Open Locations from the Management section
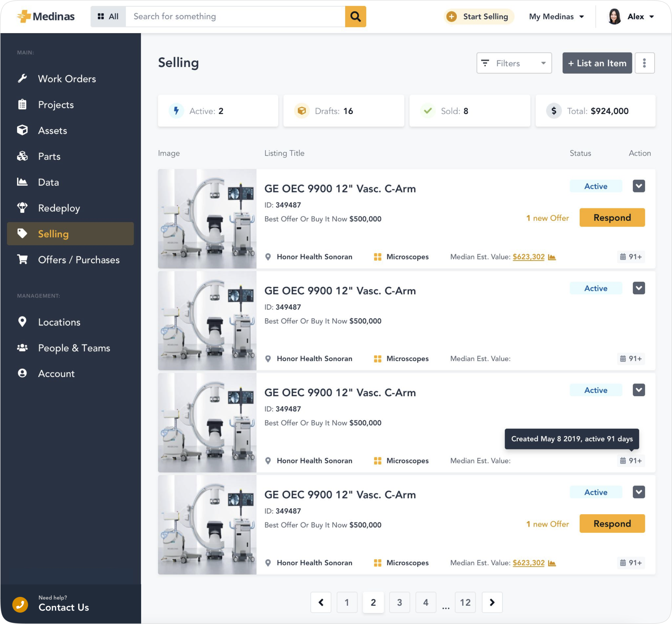This screenshot has height=624, width=672. coord(70,322)
